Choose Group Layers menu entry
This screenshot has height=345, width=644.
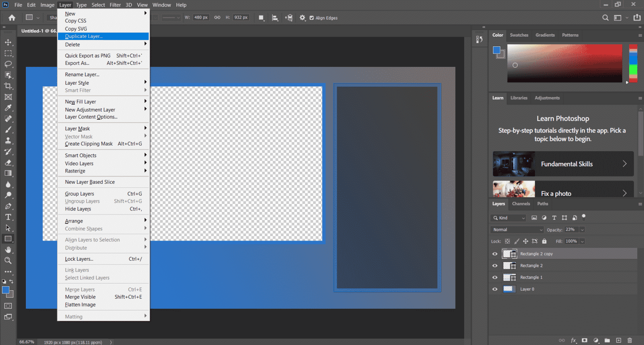[x=103, y=194]
